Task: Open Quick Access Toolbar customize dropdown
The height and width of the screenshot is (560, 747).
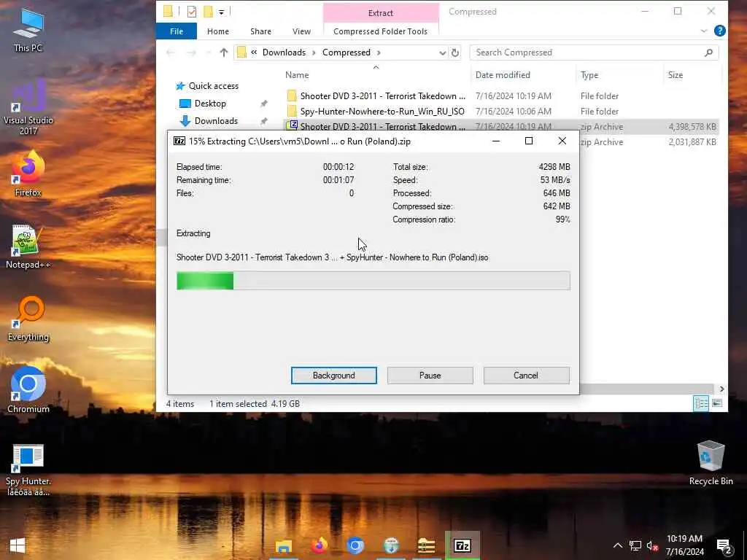Action: coord(222,12)
